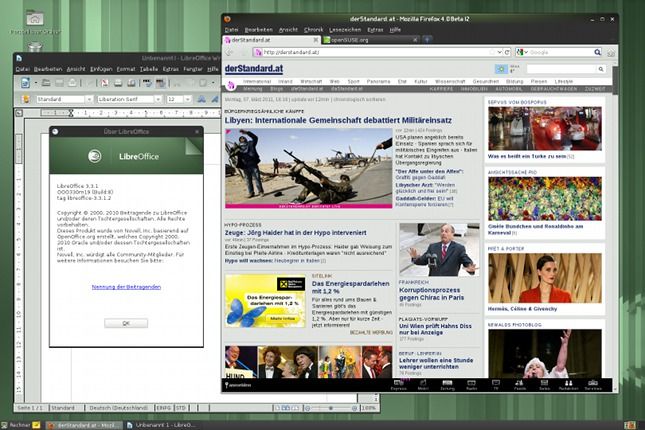Image resolution: width=645 pixels, height=430 pixels.
Task: Click the zoom out minus in Writer status bar
Action: pos(307,408)
